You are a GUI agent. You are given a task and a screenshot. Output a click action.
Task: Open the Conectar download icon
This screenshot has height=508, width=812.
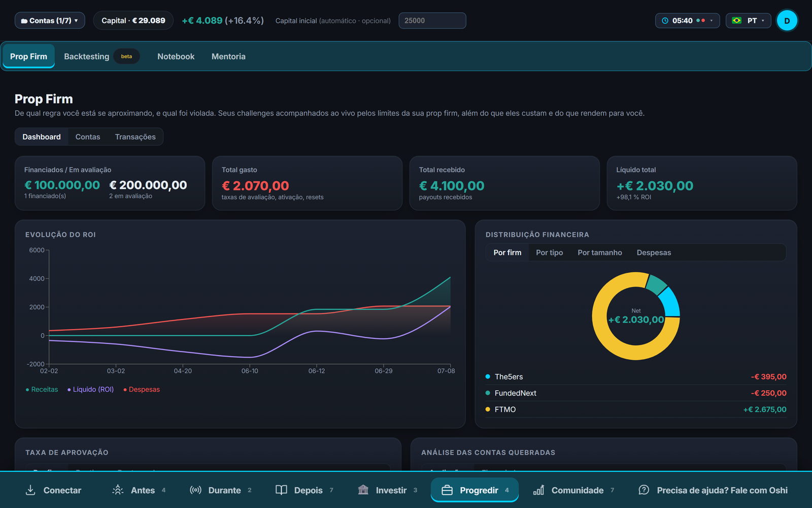30,490
